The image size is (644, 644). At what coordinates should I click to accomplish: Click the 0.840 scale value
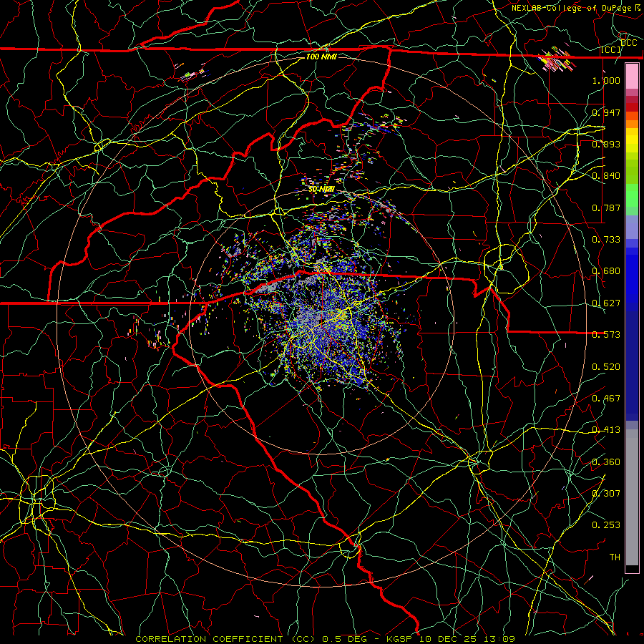606,176
